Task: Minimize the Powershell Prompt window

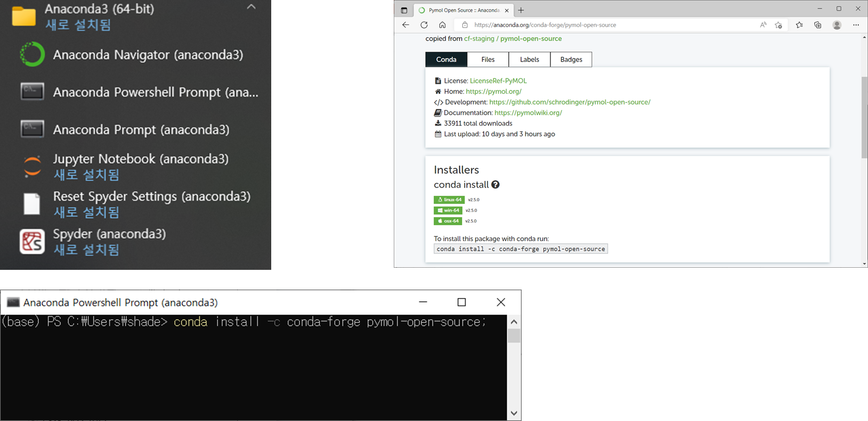Action: [x=423, y=302]
